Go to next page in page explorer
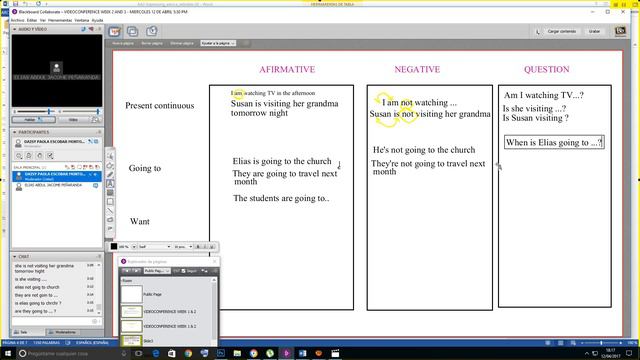Viewport: 640px width, 360px height. [136, 271]
